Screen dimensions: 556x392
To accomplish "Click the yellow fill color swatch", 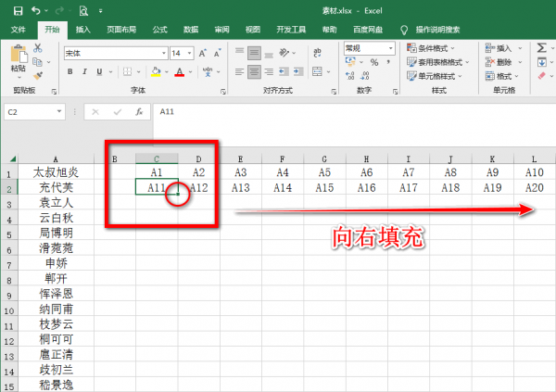I will click(158, 72).
